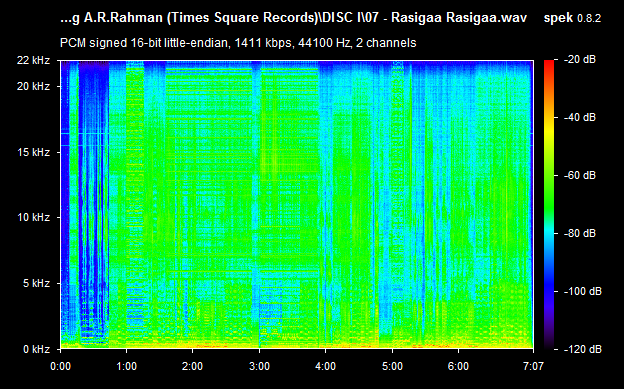Click the 3:00 time axis marker
This screenshot has width=624, height=389.
click(x=259, y=366)
